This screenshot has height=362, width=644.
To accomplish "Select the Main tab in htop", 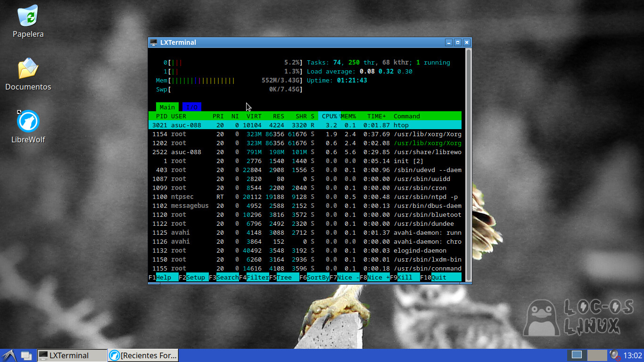I will click(x=167, y=107).
